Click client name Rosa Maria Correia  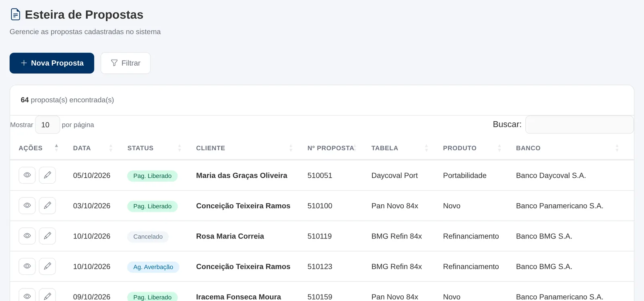point(230,236)
